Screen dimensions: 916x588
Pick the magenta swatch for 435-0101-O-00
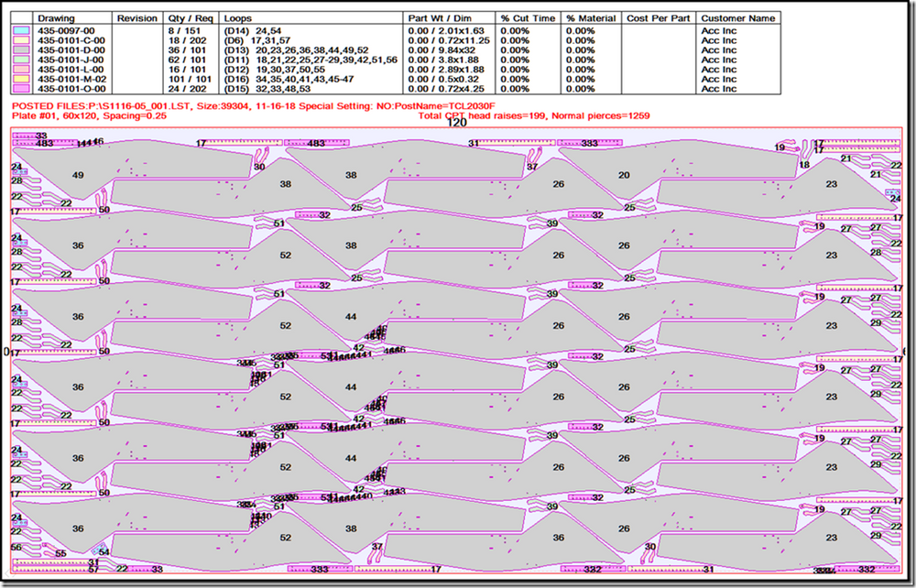pyautogui.click(x=21, y=89)
